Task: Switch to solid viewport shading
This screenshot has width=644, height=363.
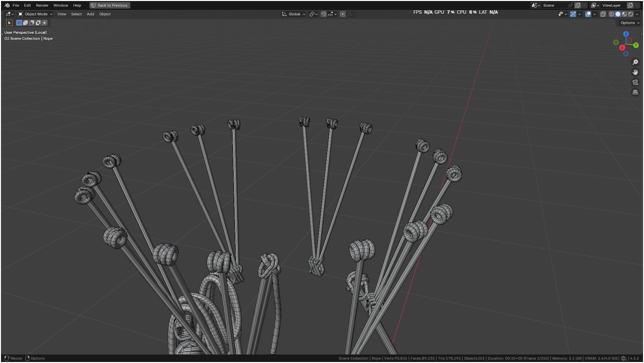Action: [618, 14]
